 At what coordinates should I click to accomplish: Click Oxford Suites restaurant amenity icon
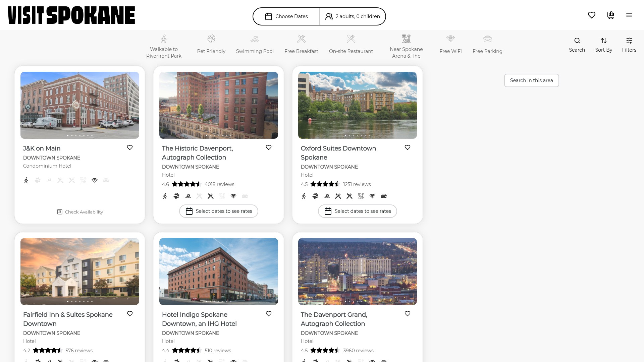350,196
